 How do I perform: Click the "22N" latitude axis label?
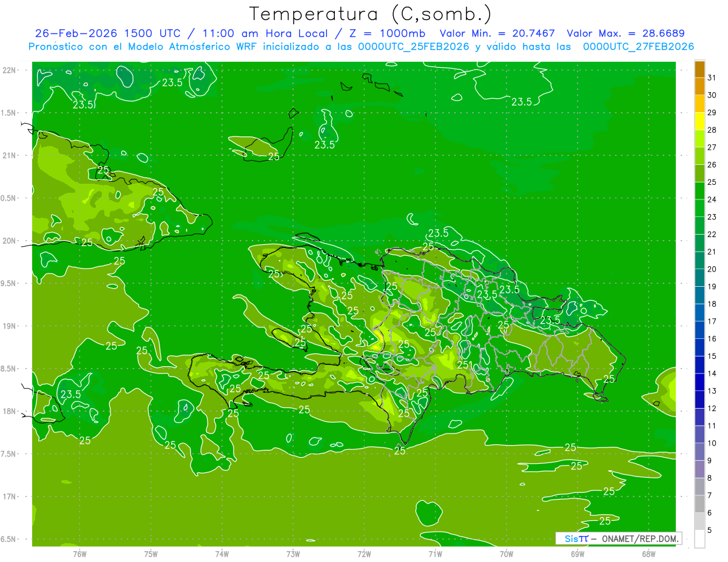coord(9,70)
